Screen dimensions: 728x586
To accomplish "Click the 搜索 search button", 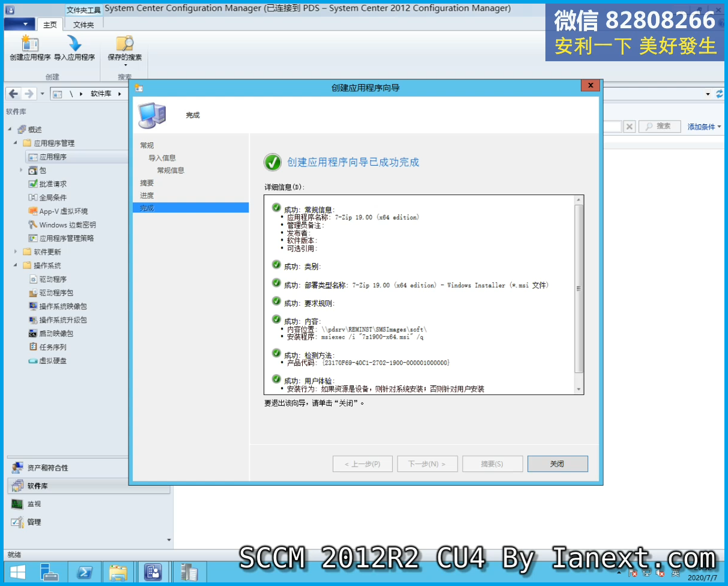I will (x=659, y=126).
